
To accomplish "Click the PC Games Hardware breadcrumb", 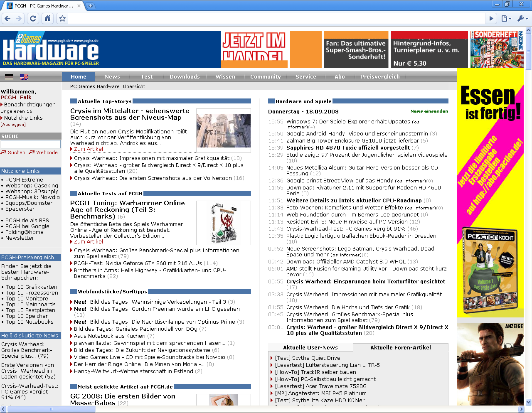I will pos(95,86).
